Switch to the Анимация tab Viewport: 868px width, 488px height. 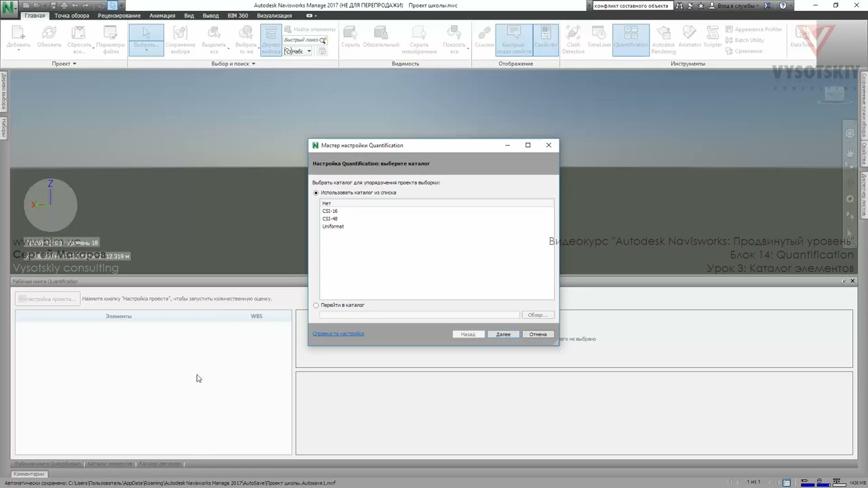(x=162, y=16)
